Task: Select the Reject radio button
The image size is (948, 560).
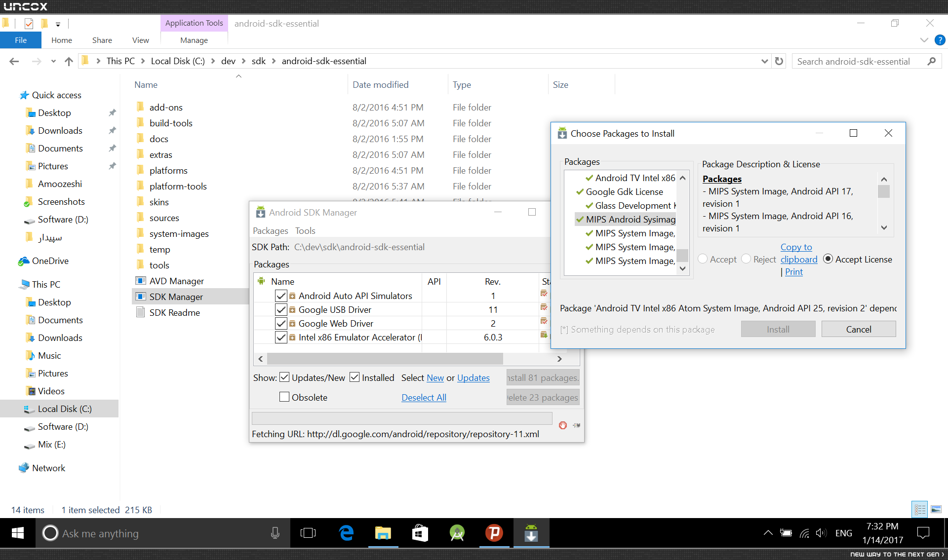Action: pyautogui.click(x=746, y=259)
